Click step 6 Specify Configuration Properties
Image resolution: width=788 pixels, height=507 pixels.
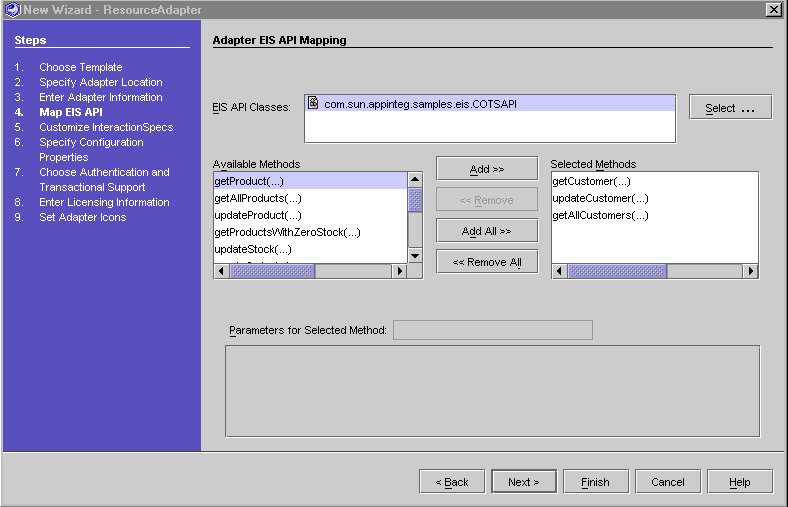[91, 150]
